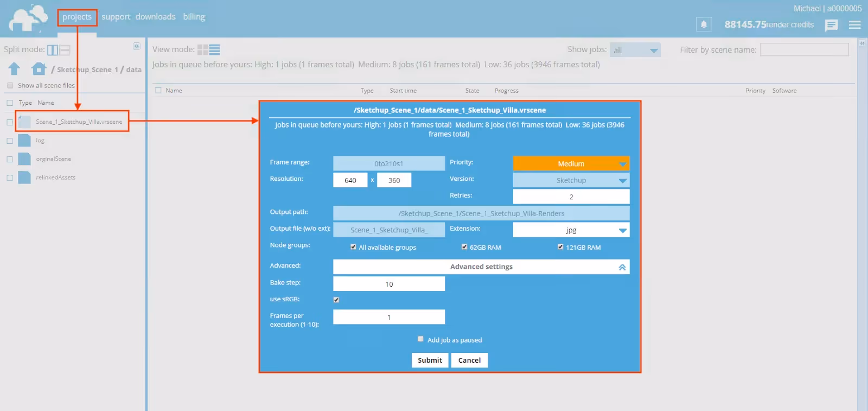Collapse the Advanced settings section
The width and height of the screenshot is (868, 411).
pyautogui.click(x=481, y=267)
